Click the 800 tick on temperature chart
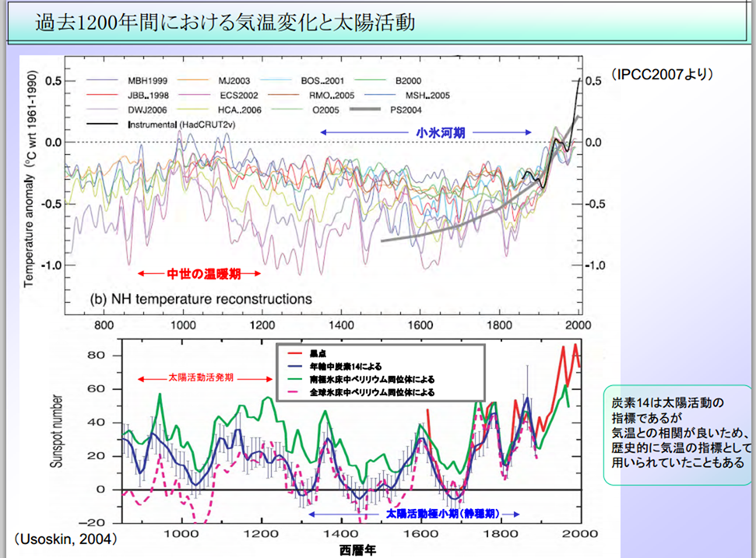The width and height of the screenshot is (756, 558). pyautogui.click(x=104, y=325)
